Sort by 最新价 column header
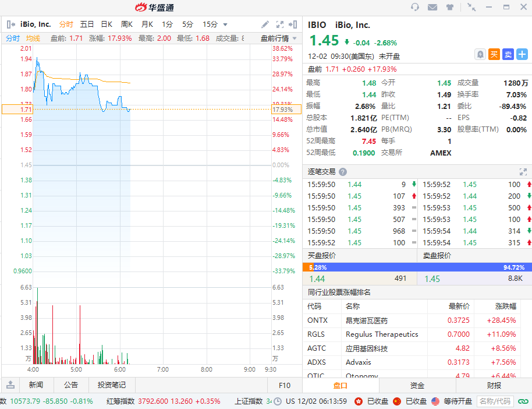Viewport: 532px width, 409px height. tap(459, 306)
